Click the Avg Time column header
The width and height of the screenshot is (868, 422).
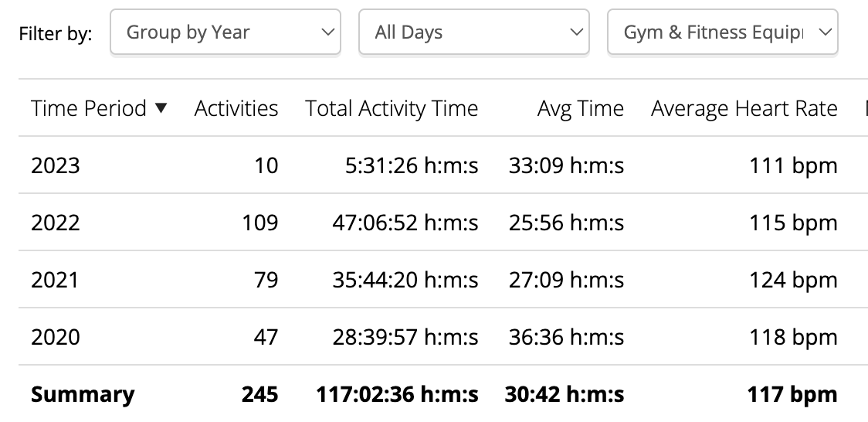pyautogui.click(x=580, y=108)
